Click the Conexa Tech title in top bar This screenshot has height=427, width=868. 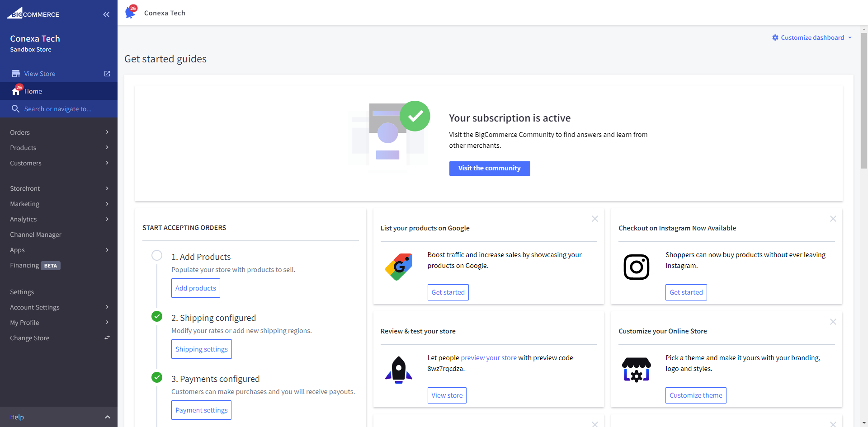click(165, 13)
